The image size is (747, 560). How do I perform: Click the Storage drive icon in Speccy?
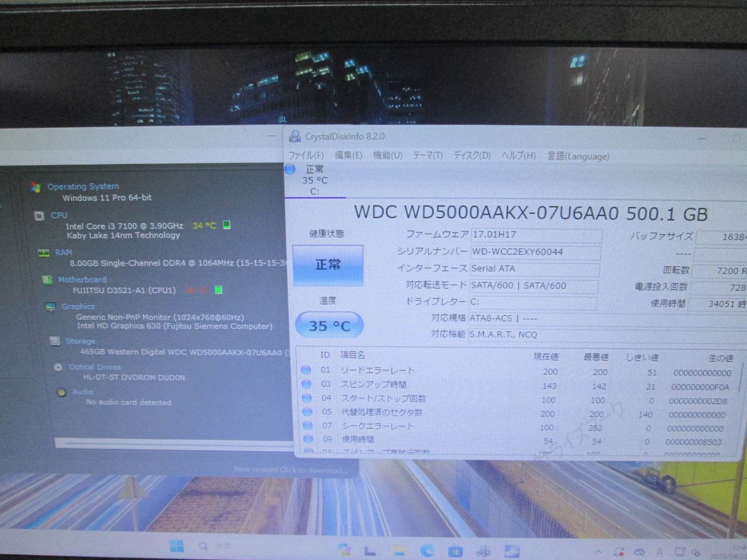(x=55, y=341)
